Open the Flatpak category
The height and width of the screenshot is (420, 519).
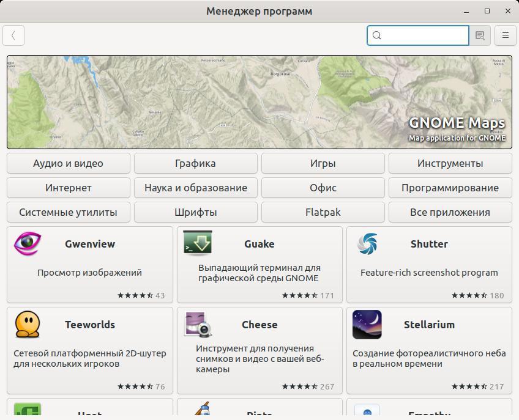point(323,212)
